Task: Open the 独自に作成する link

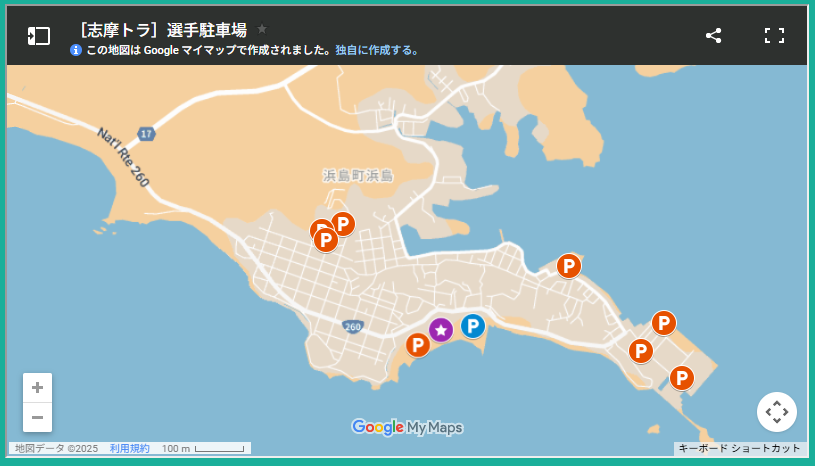Action: [377, 50]
